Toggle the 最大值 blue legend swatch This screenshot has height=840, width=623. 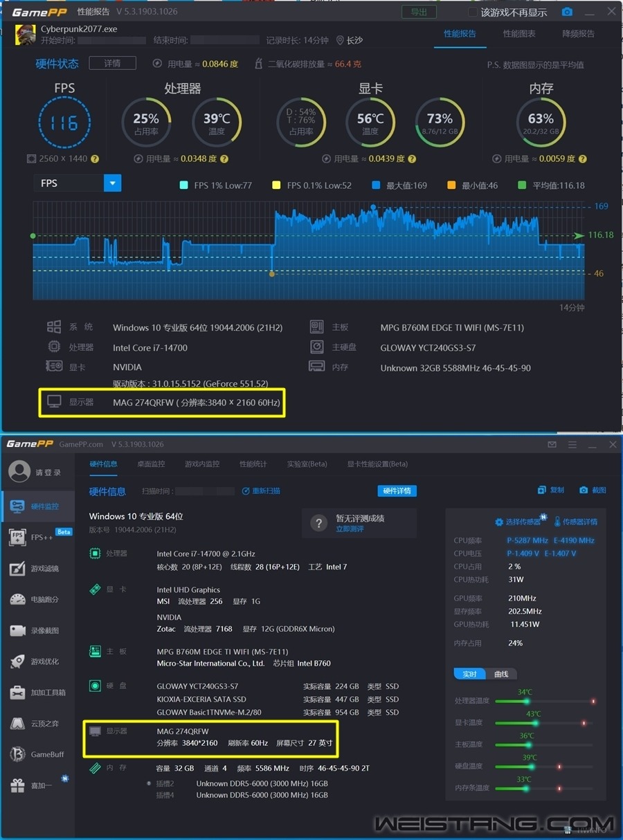pyautogui.click(x=376, y=185)
